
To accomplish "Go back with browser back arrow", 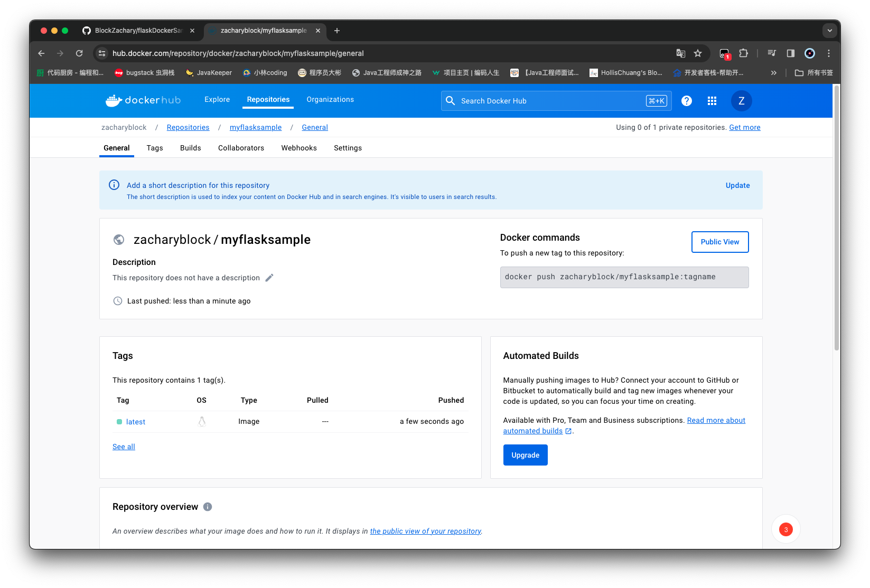I will (41, 53).
